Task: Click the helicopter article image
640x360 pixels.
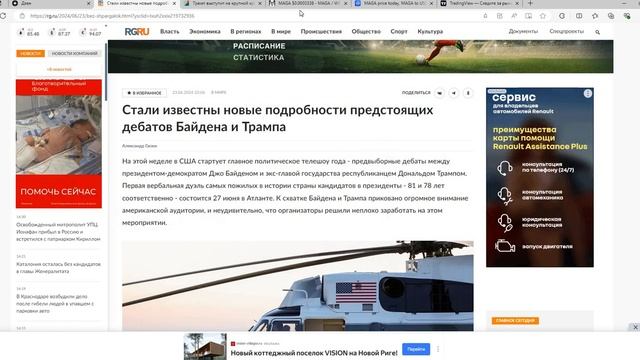Action: point(298,286)
